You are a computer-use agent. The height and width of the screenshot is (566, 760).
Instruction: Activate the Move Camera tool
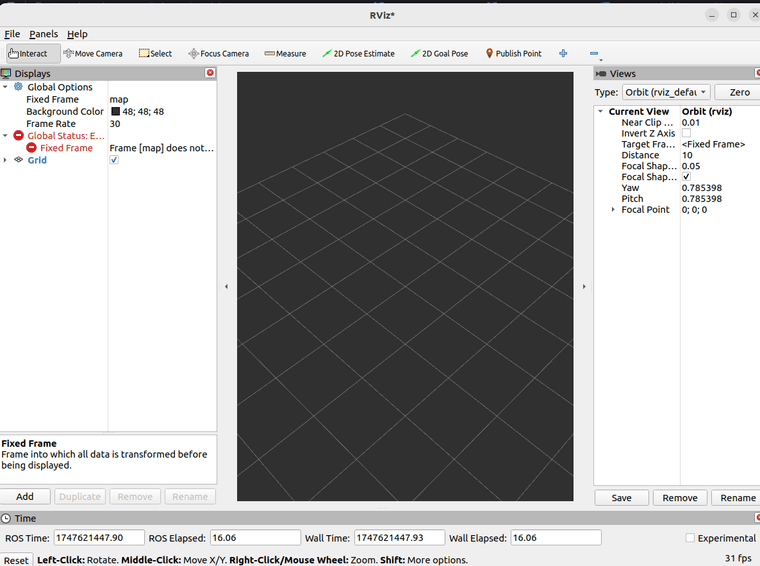(93, 53)
